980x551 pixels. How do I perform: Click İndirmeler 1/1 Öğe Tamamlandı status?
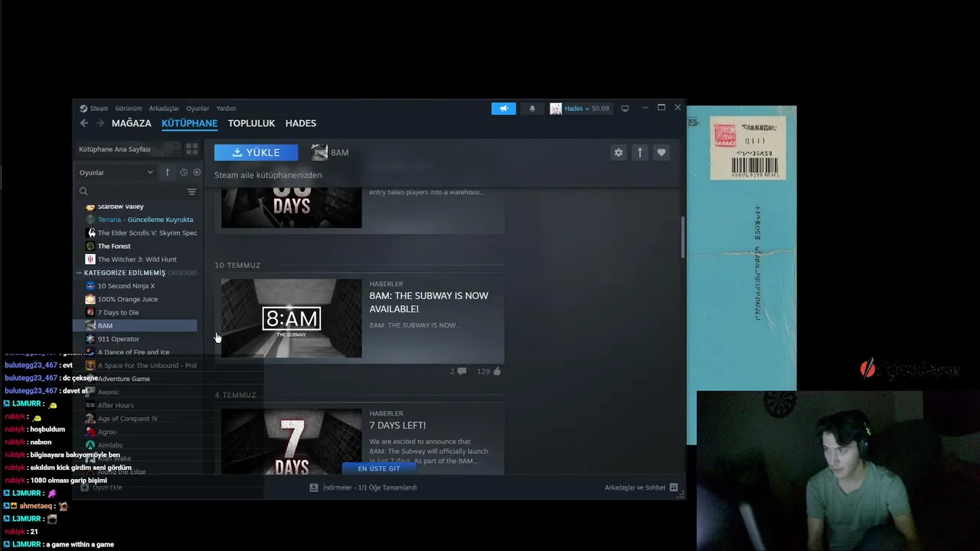click(370, 487)
